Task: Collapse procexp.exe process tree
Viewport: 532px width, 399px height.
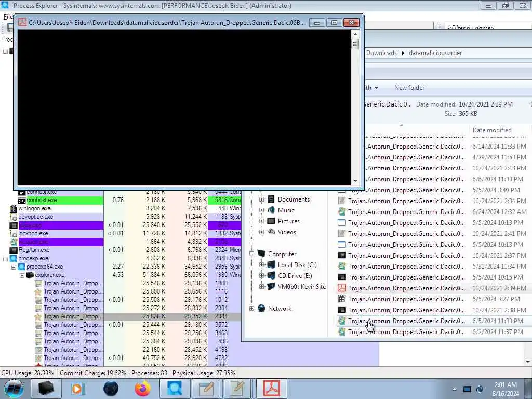Action: (5, 259)
